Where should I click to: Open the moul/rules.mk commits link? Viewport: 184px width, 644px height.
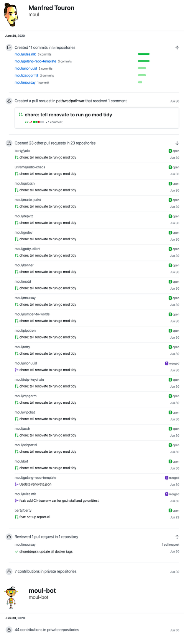click(25, 54)
